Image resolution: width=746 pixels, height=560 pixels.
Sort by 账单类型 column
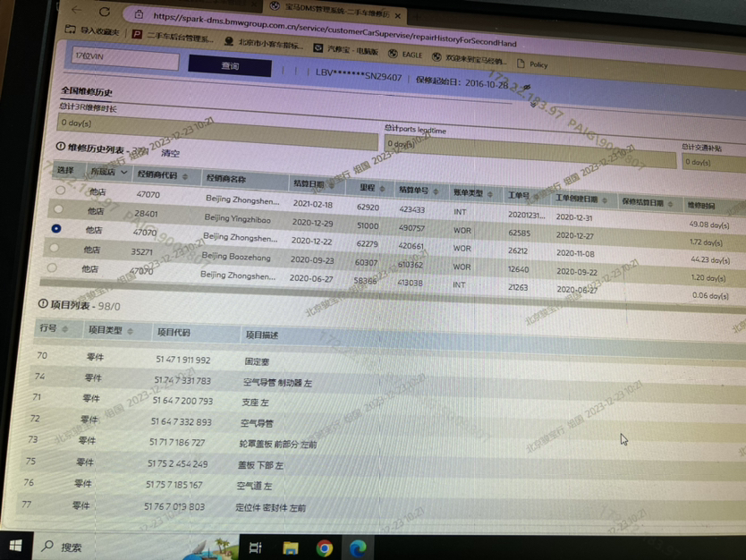click(x=490, y=194)
